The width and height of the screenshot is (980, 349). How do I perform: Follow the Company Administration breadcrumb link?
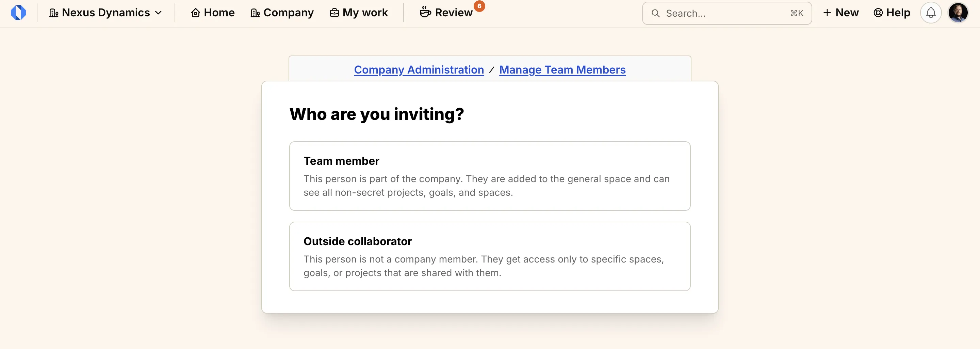click(x=419, y=70)
